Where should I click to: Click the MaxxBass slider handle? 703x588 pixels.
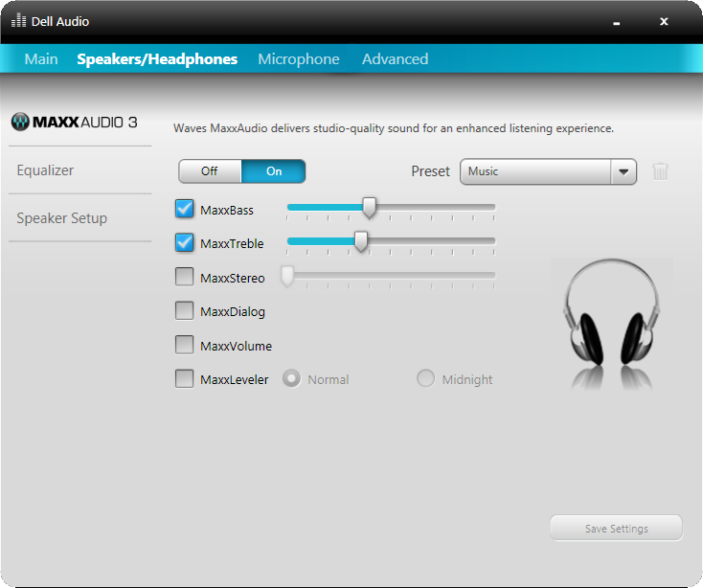tap(369, 208)
